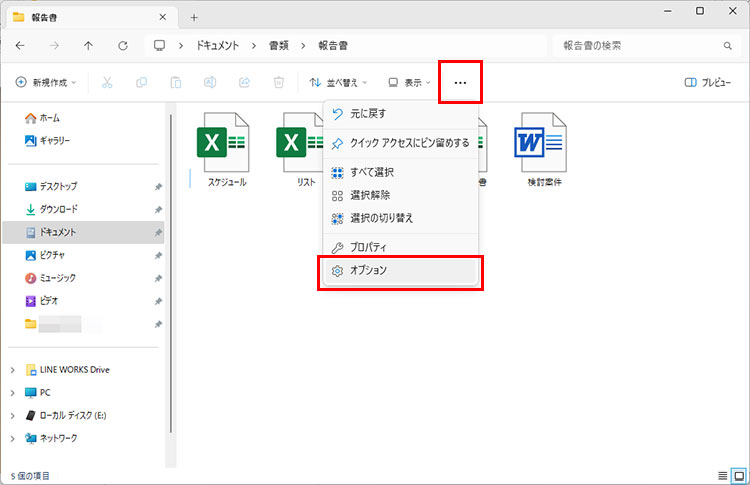This screenshot has height=485, width=750.
Task: Click the Back navigation arrow
Action: pyautogui.click(x=20, y=45)
